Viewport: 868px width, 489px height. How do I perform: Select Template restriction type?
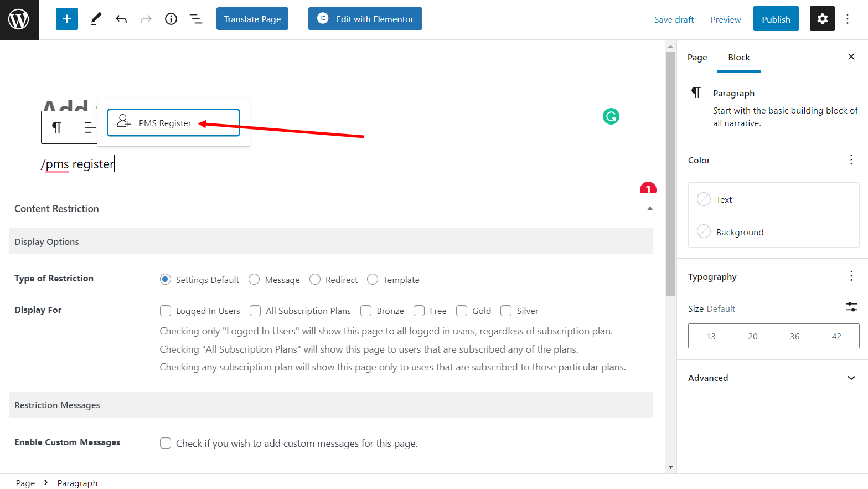pos(373,279)
